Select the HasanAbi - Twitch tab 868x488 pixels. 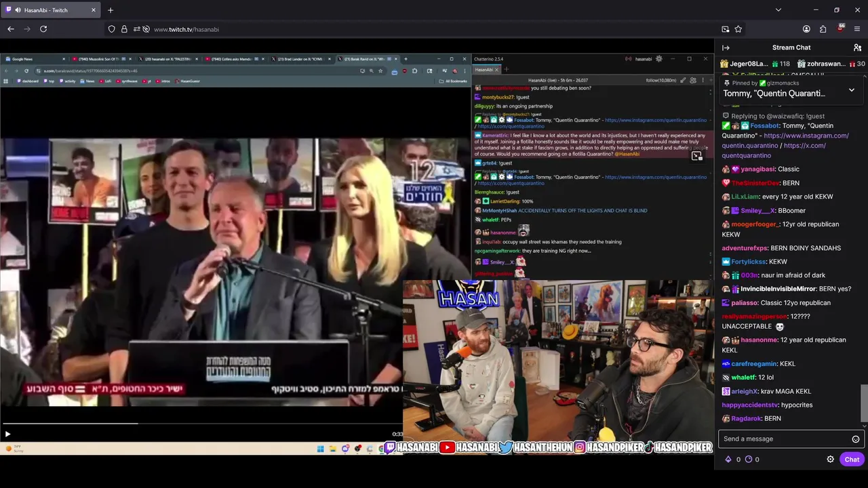[51, 10]
